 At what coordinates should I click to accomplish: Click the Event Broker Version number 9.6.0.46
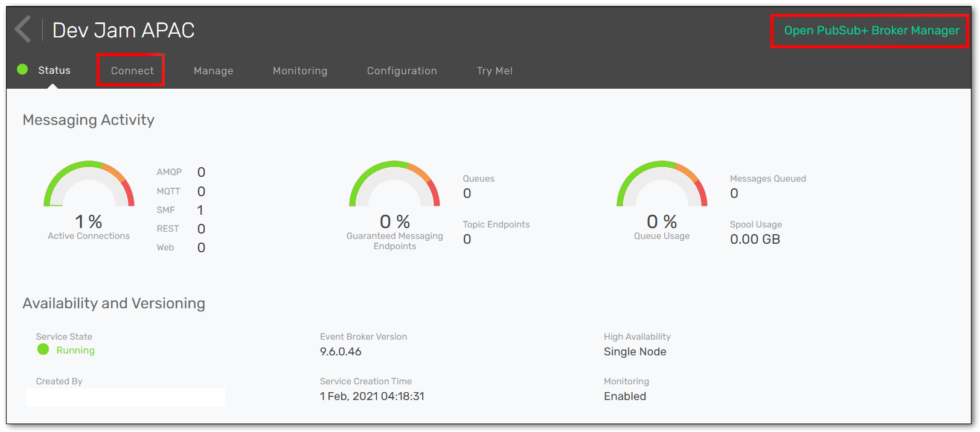pyautogui.click(x=341, y=352)
